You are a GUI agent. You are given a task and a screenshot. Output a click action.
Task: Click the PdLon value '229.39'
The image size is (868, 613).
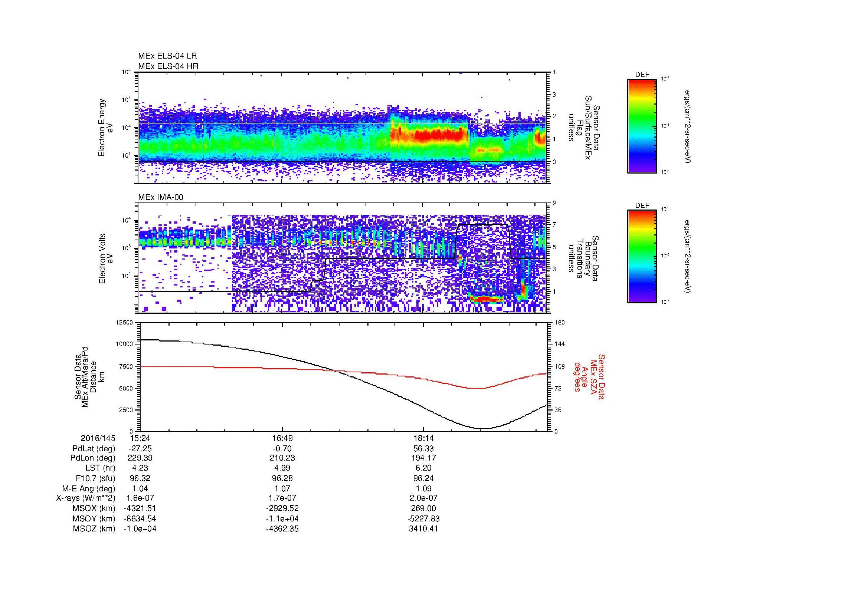tap(140, 458)
